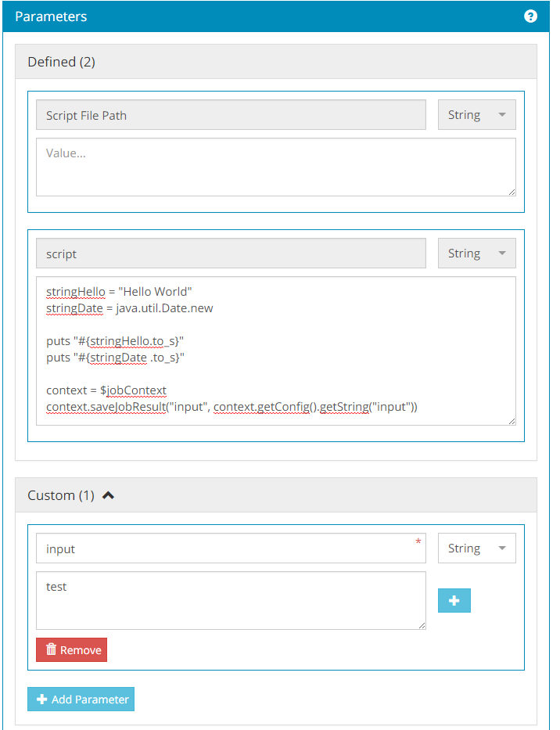Click the blue plus icon beside the test value
This screenshot has height=730, width=560.
[454, 601]
